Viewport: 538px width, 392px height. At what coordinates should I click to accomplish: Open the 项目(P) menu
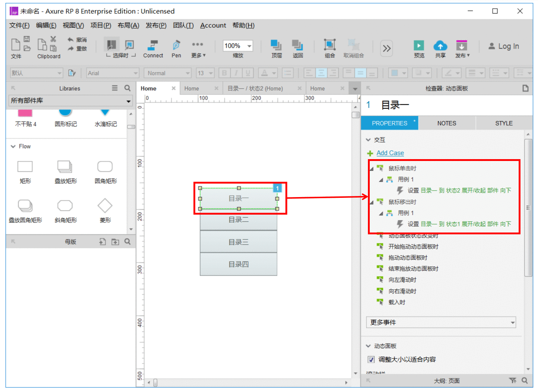pos(101,25)
